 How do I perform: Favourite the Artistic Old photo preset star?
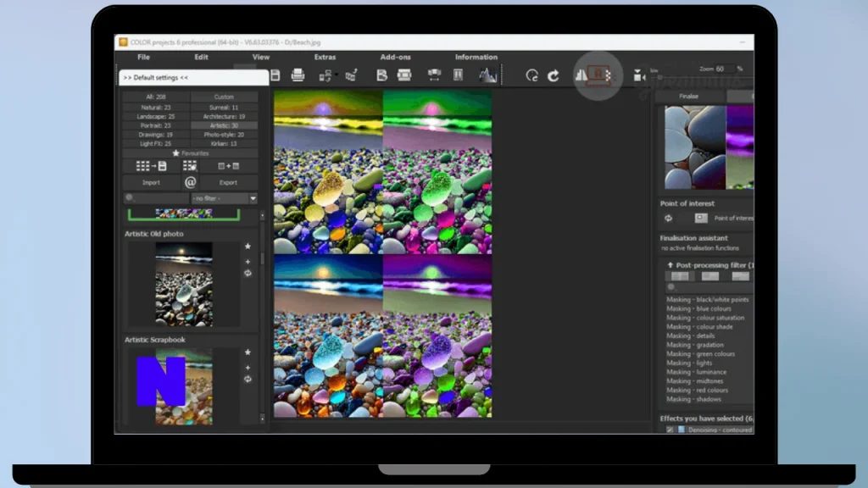pos(248,247)
